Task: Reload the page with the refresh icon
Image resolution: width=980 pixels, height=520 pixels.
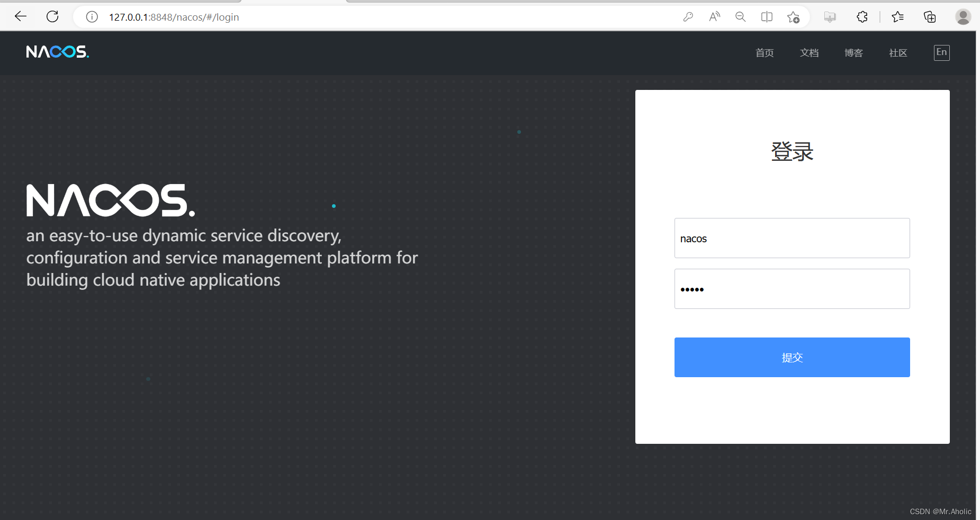Action: (x=52, y=16)
